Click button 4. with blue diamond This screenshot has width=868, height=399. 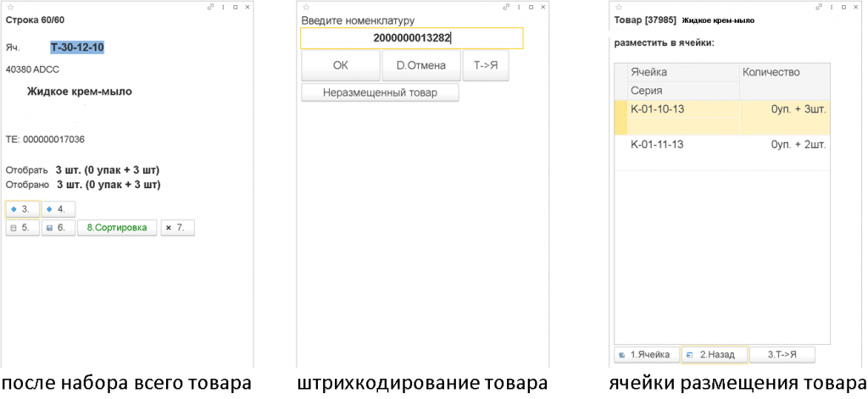pyautogui.click(x=58, y=209)
